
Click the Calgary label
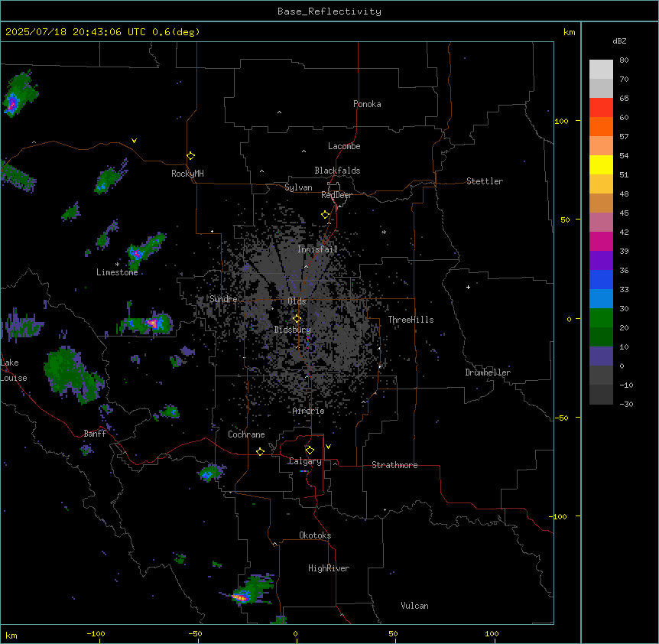pyautogui.click(x=305, y=461)
